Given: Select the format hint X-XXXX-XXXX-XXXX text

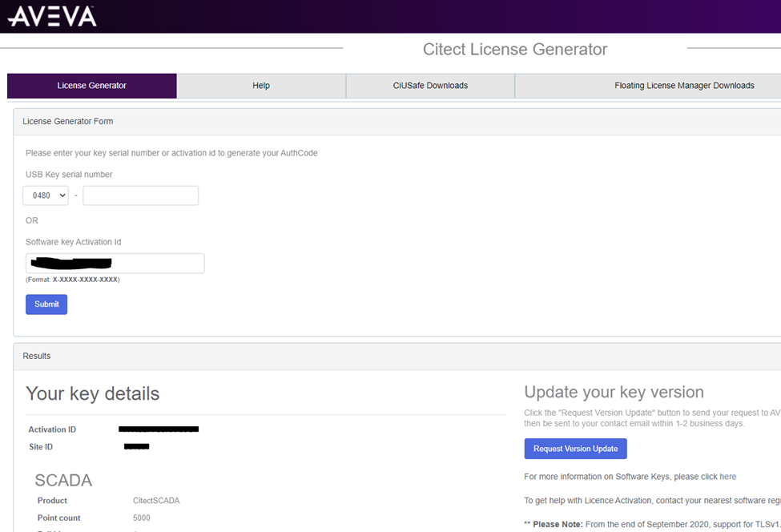Looking at the screenshot, I should click(x=85, y=280).
